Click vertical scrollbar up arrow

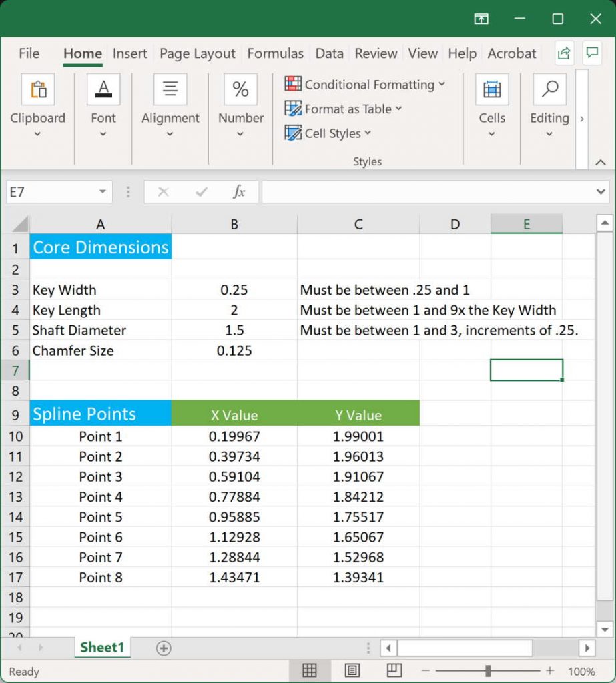click(605, 223)
